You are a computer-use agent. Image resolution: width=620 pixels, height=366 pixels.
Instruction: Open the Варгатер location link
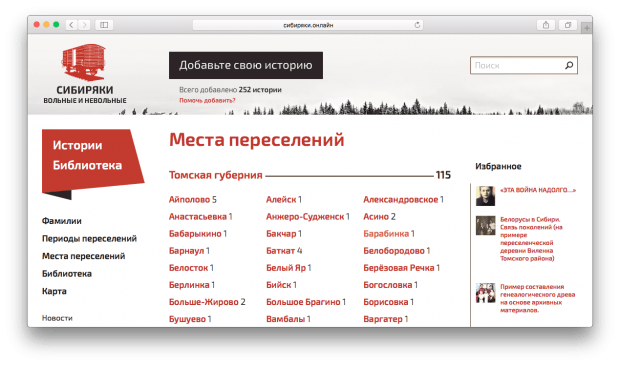[383, 319]
